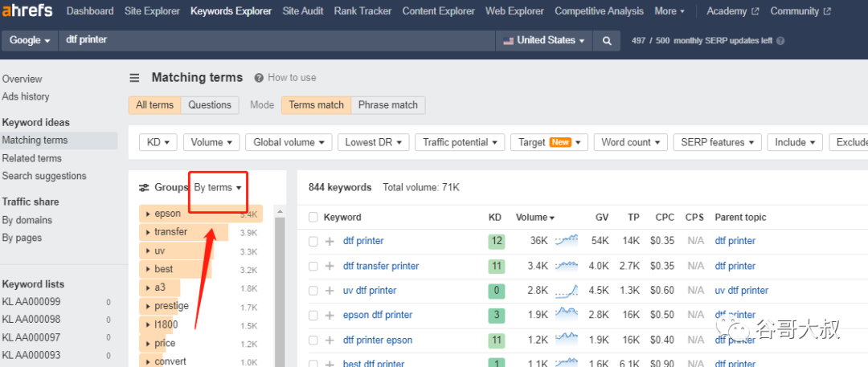Open Competitive Analysis in top navigation
Viewport: 868px width, 367px height.
pyautogui.click(x=599, y=11)
